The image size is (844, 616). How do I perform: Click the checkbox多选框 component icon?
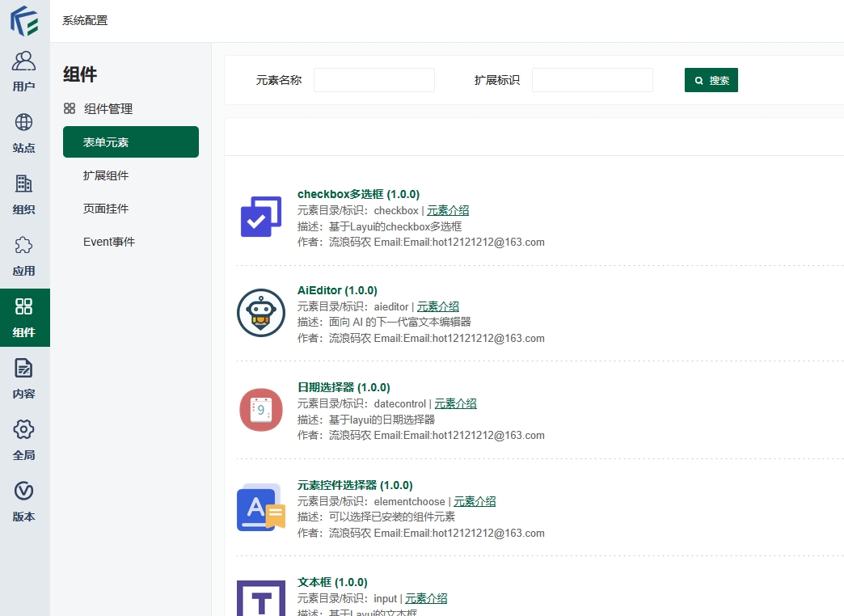click(261, 217)
